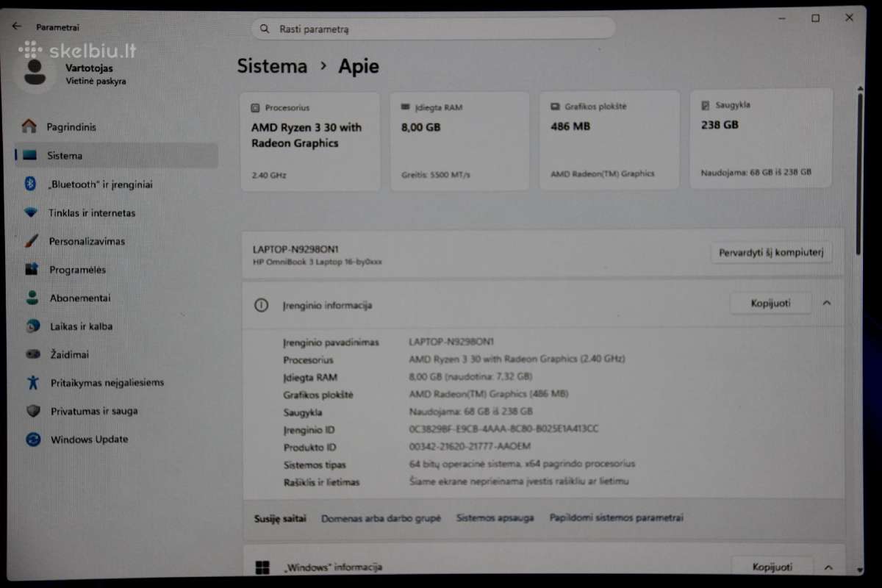Open Personalizavimas brush icon
This screenshot has height=588, width=882.
(31, 241)
